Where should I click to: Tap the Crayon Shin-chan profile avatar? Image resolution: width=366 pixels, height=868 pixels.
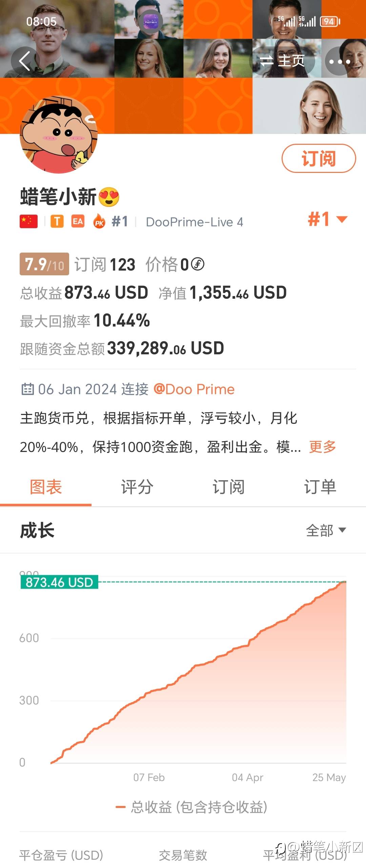pos(59,135)
